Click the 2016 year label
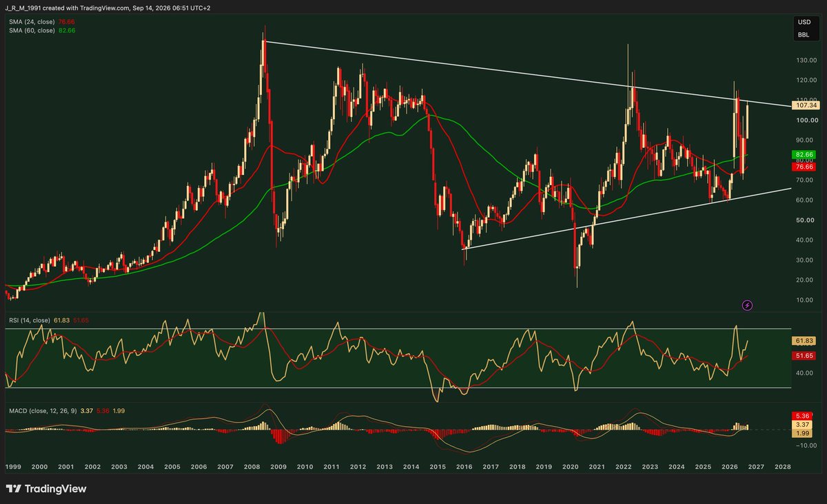Image resolution: width=827 pixels, height=504 pixels. (x=464, y=466)
